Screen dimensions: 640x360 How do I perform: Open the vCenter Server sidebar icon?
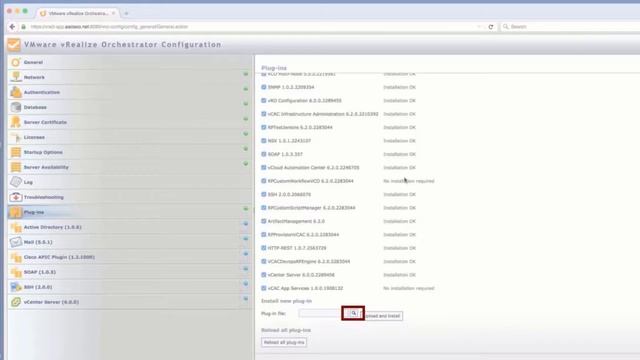point(16,302)
